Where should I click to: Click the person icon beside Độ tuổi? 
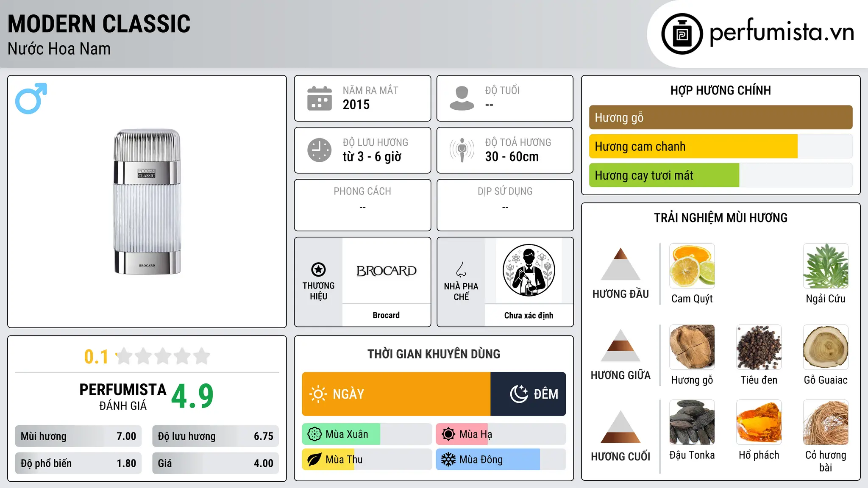tap(462, 98)
